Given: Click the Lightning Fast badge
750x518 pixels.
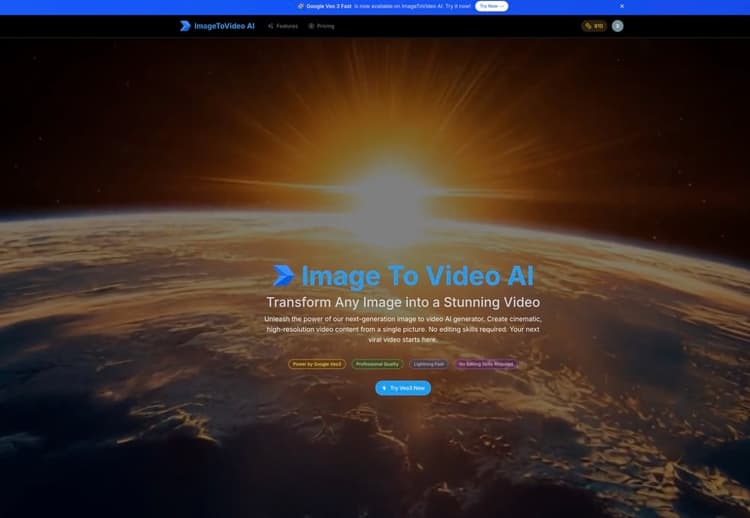Looking at the screenshot, I should click(x=429, y=364).
